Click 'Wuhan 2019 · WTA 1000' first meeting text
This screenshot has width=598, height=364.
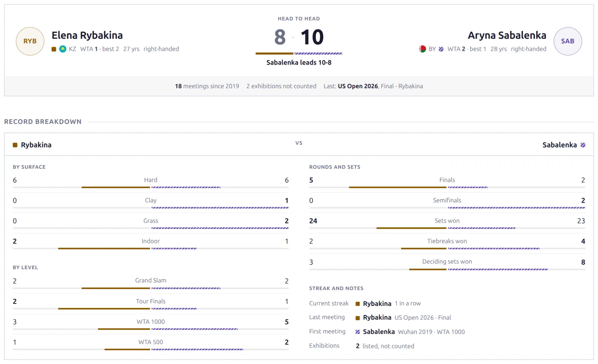431,332
